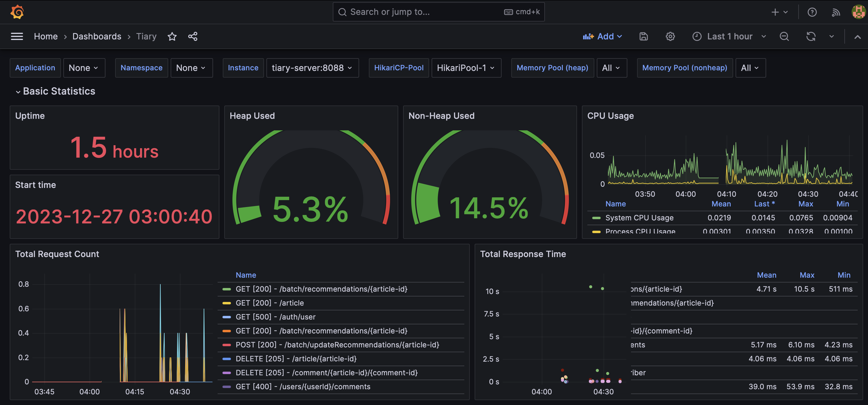Open the plus new-item menu
This screenshot has height=405, width=868.
pyautogui.click(x=780, y=12)
